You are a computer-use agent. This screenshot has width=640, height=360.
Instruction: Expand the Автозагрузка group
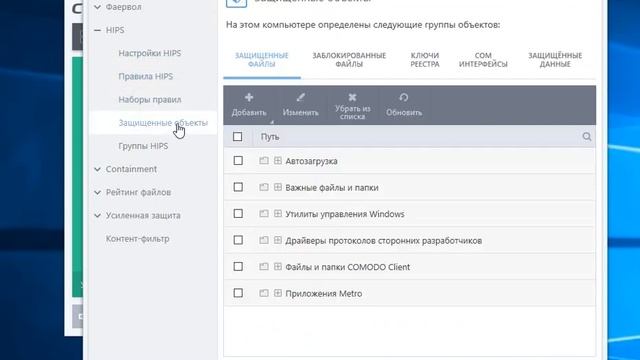278,161
